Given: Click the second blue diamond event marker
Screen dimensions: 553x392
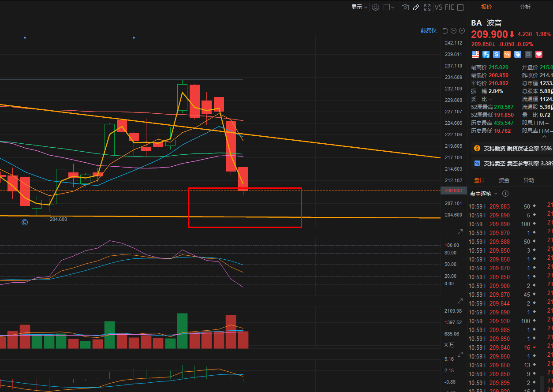Looking at the screenshot, I should coord(134,38).
